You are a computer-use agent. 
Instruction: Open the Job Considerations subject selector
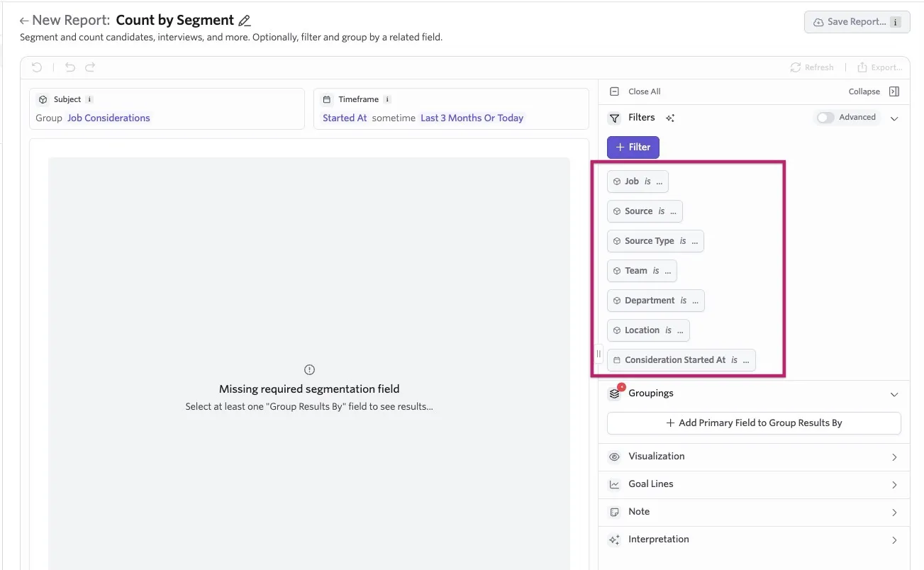(x=108, y=118)
